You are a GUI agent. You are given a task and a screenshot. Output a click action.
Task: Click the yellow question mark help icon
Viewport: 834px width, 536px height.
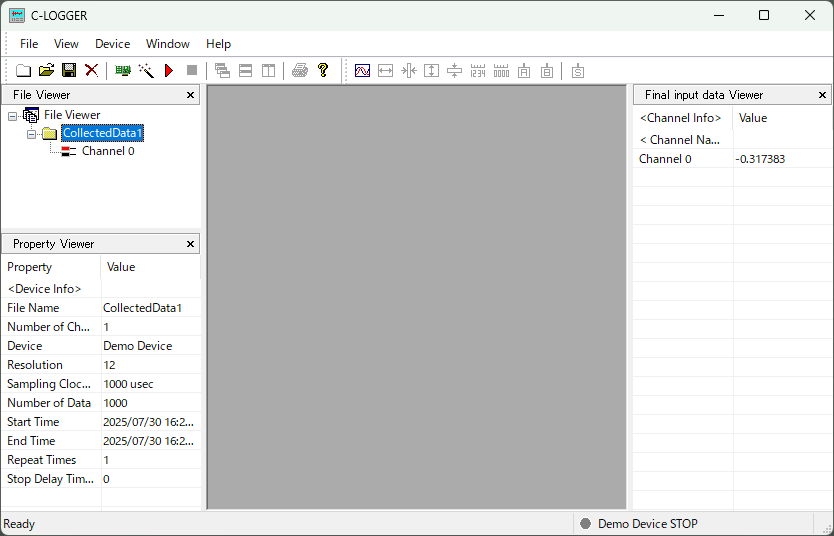(323, 70)
